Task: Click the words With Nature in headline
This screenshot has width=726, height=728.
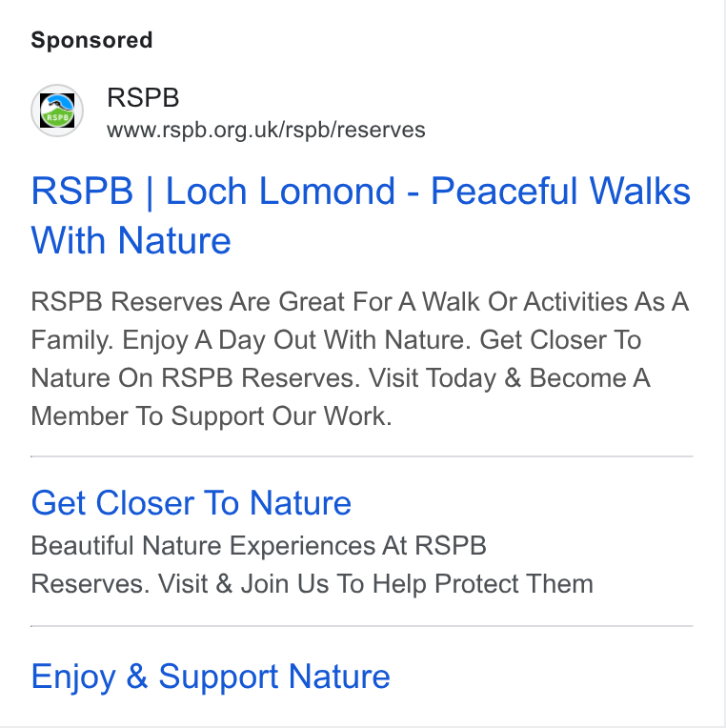Action: (131, 240)
